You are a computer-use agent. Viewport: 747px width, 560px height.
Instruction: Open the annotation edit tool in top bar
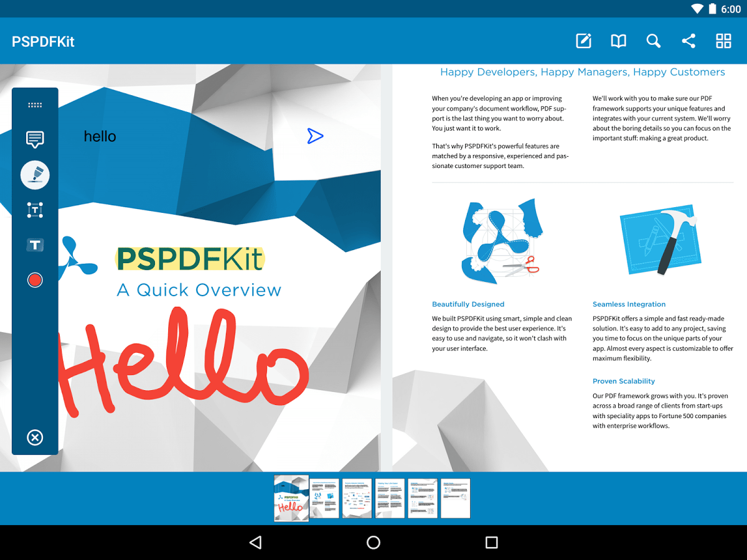tap(583, 41)
